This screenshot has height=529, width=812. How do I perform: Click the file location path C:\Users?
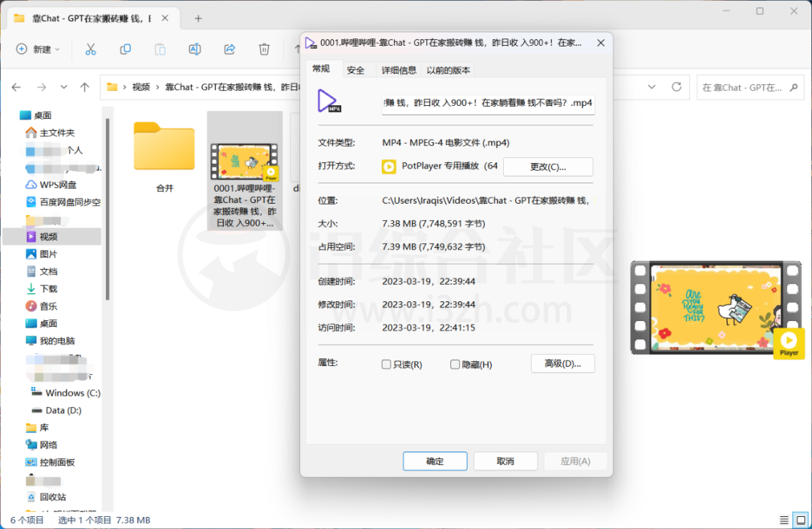click(486, 201)
